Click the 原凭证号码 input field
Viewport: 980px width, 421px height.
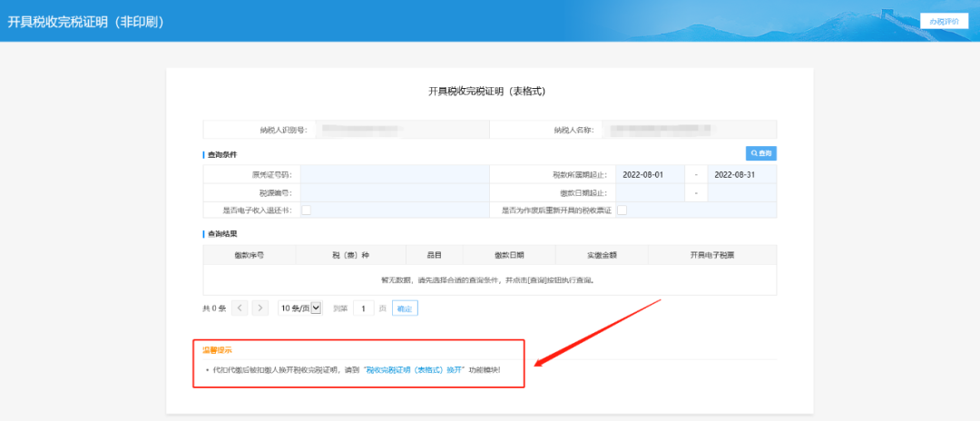tap(395, 175)
